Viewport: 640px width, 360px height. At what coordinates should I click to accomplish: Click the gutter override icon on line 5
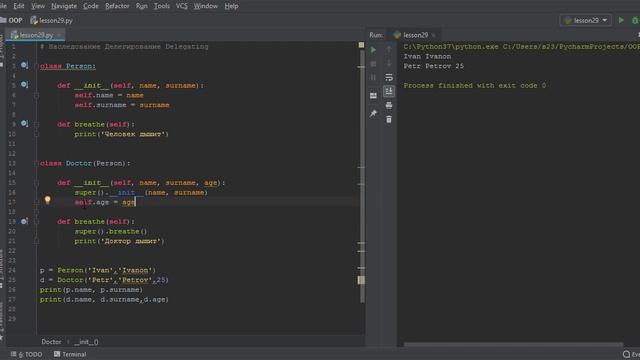pos(24,85)
